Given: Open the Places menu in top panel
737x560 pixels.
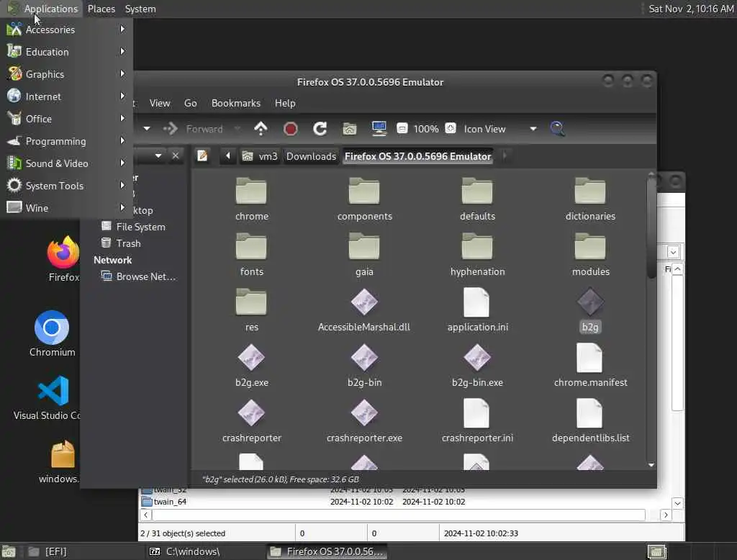Looking at the screenshot, I should 101,9.
